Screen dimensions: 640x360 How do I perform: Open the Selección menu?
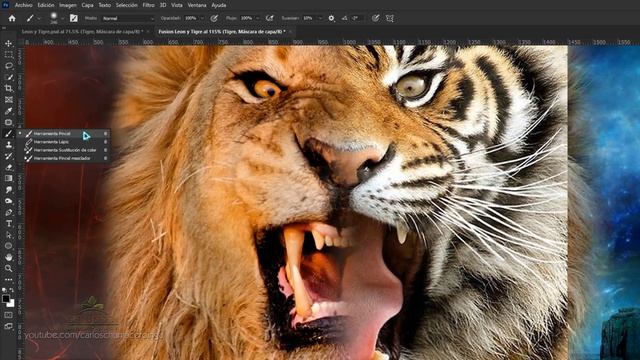tap(127, 5)
